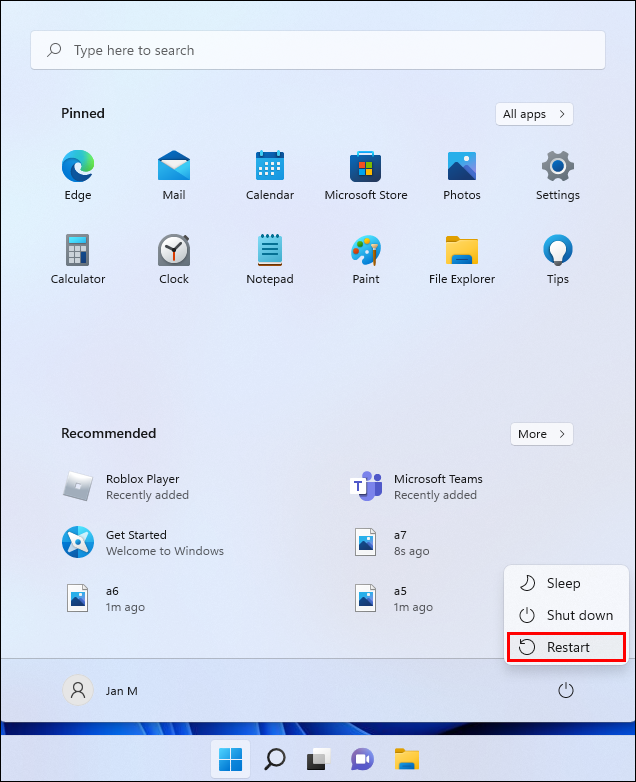
Task: Launch the Mail app
Action: (174, 175)
